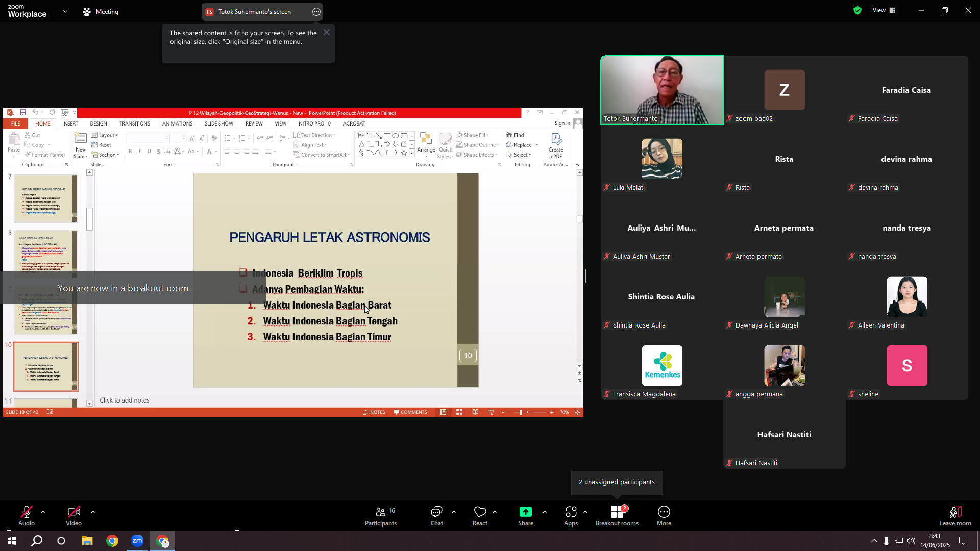The width and height of the screenshot is (980, 551).
Task: Select slide 7 thumbnail
Action: [45, 198]
